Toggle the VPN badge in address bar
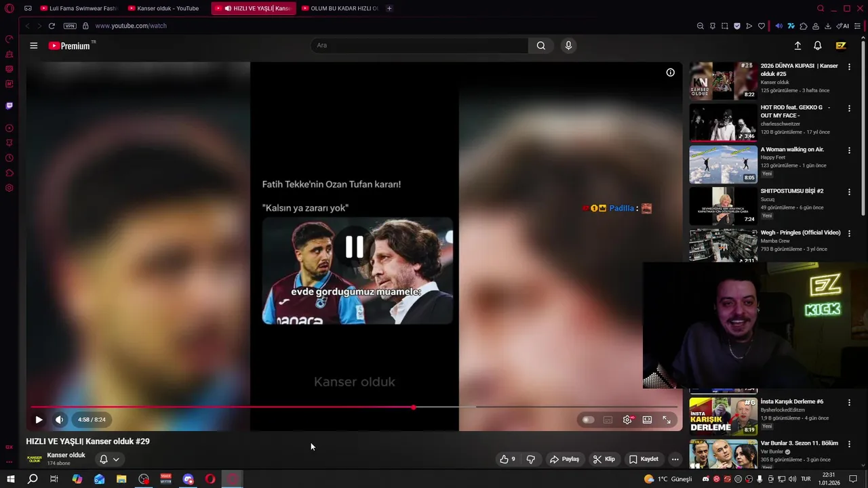This screenshot has height=488, width=868. pyautogui.click(x=70, y=26)
